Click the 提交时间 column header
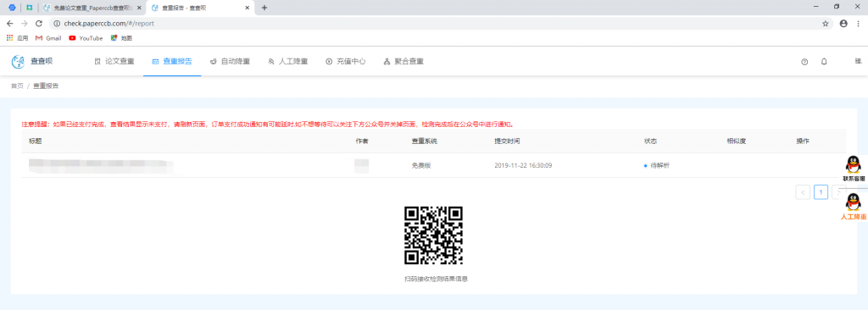Image resolution: width=868 pixels, height=310 pixels. [x=507, y=141]
